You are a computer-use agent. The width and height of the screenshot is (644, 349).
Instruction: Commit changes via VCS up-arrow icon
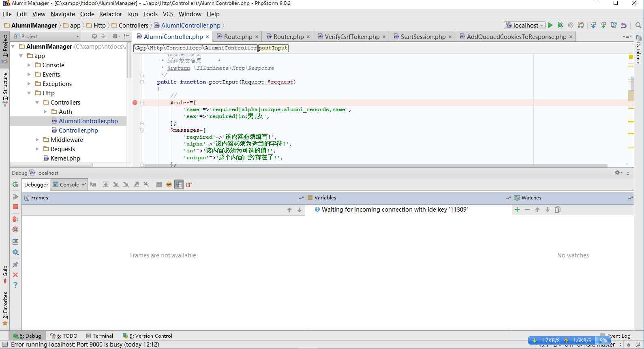(603, 25)
